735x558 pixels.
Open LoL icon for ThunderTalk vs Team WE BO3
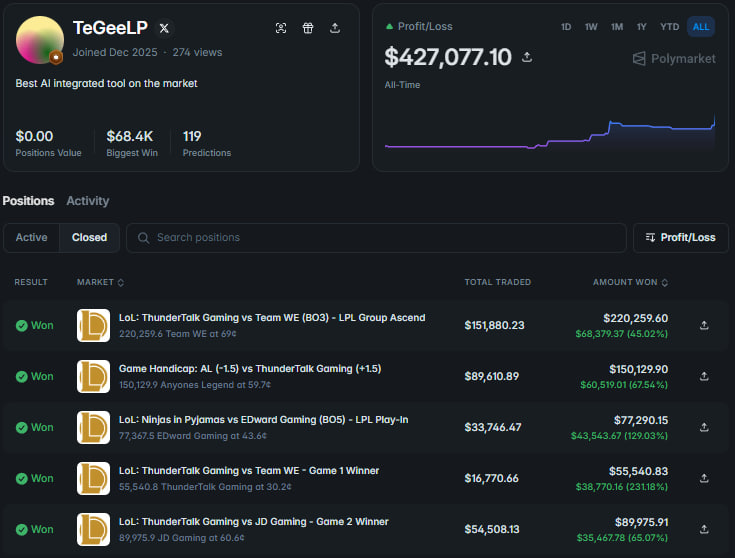coord(93,325)
